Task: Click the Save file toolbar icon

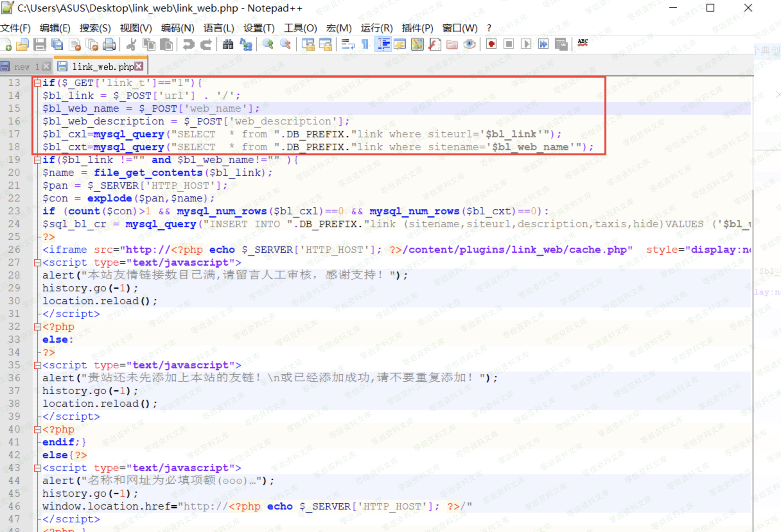Action: tap(39, 44)
